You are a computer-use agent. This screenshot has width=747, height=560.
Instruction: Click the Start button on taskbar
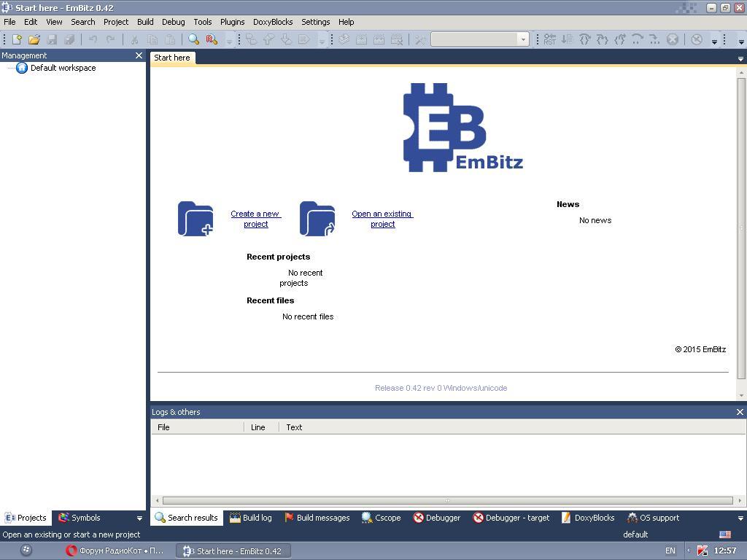pyautogui.click(x=27, y=551)
